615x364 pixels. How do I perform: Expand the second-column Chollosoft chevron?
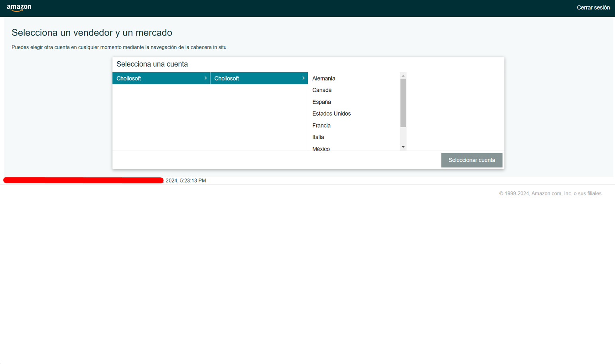304,78
